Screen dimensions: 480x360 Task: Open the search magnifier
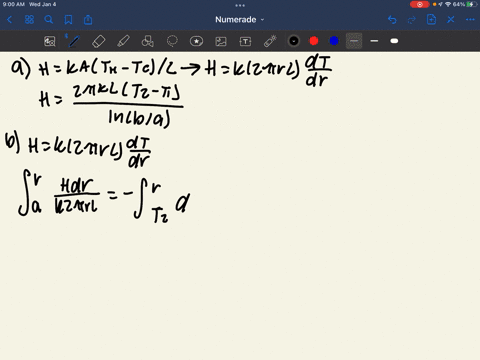(49, 20)
